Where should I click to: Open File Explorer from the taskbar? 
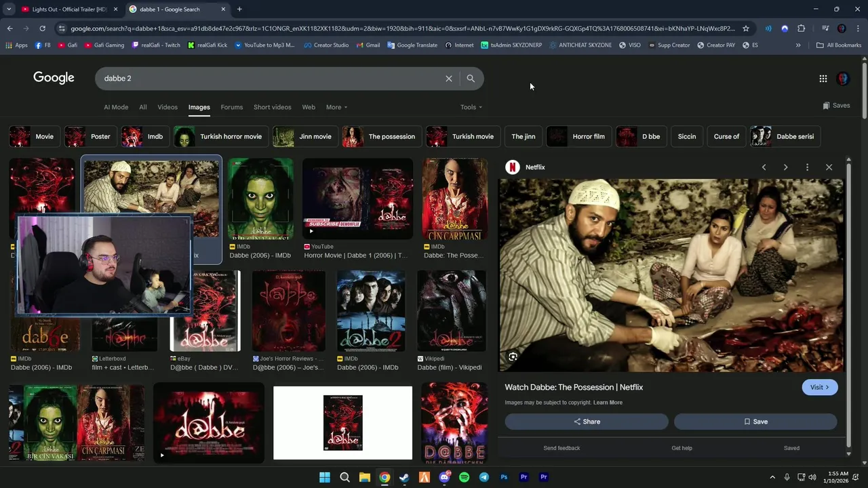point(365,477)
